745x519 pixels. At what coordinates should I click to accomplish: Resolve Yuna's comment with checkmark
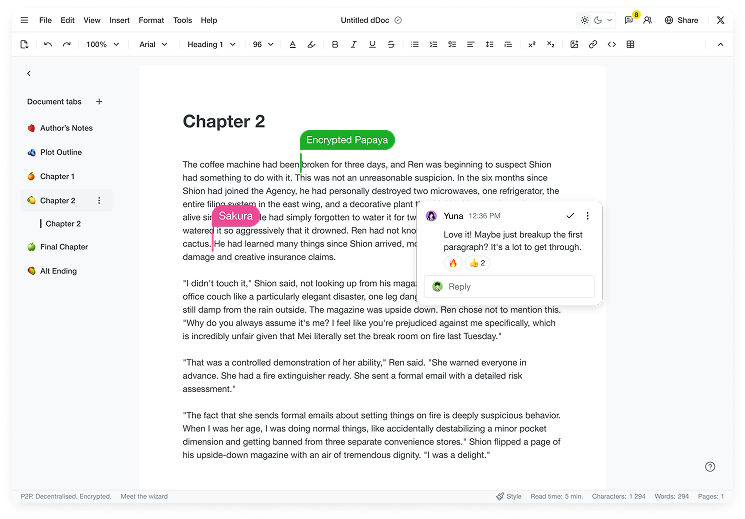[x=570, y=215]
